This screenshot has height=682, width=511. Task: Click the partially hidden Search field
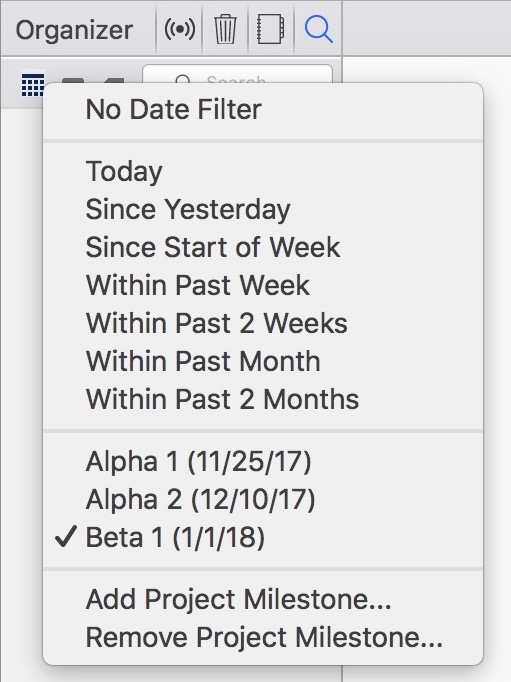(x=237, y=74)
